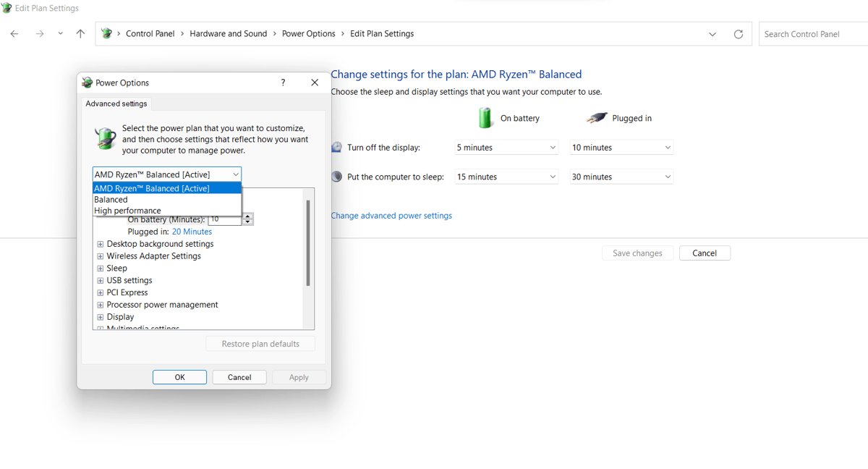Select Desktop background settings tree item
The image size is (868, 469).
point(160,244)
